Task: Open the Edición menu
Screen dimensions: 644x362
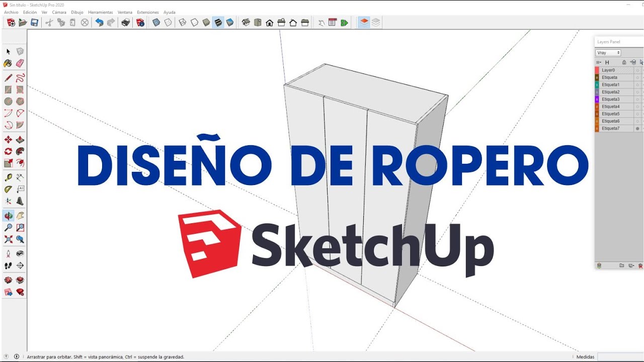Action: (x=30, y=12)
